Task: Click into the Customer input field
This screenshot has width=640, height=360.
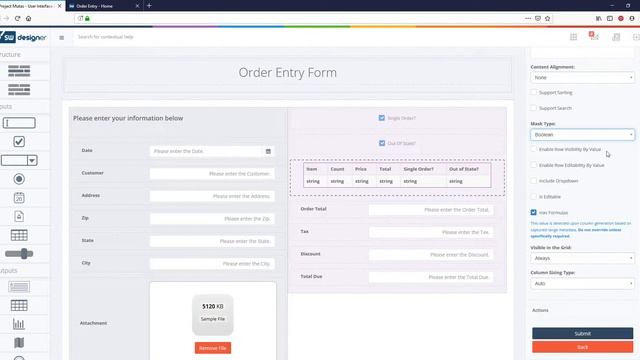Action: pos(212,174)
